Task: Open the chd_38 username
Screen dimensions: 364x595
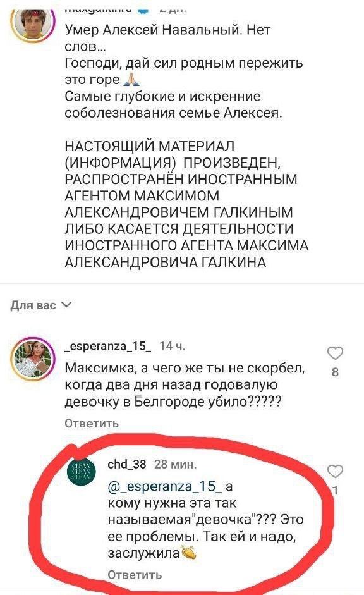Action: [126, 464]
